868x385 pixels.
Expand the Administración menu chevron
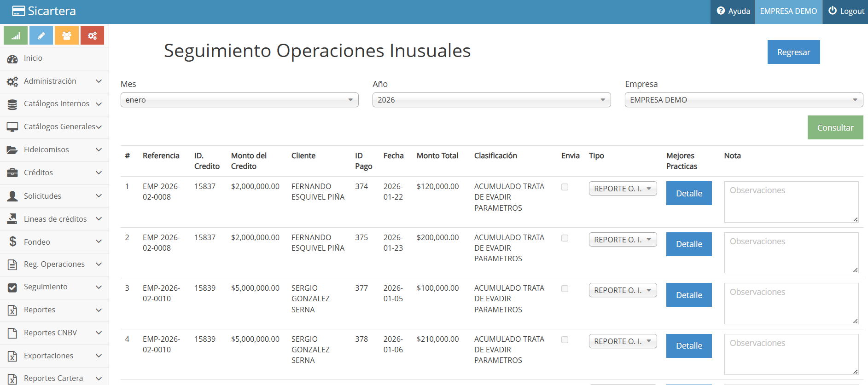[x=99, y=81]
